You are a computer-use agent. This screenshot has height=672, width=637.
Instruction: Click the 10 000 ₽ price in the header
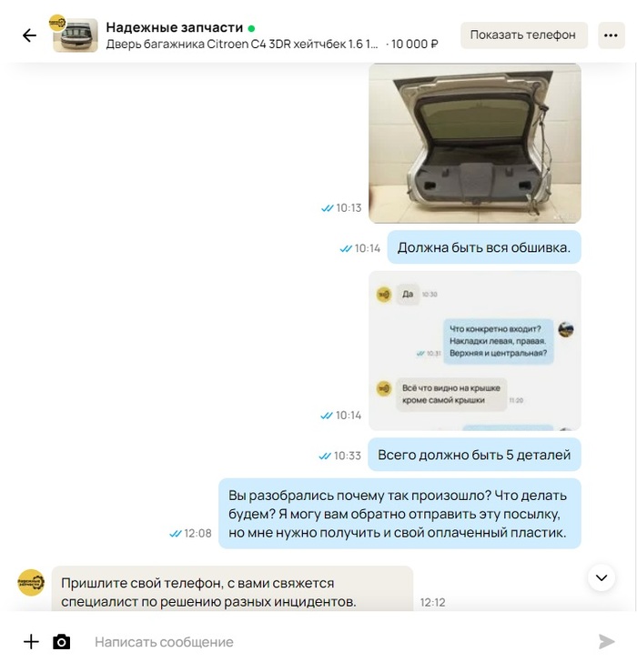point(414,45)
